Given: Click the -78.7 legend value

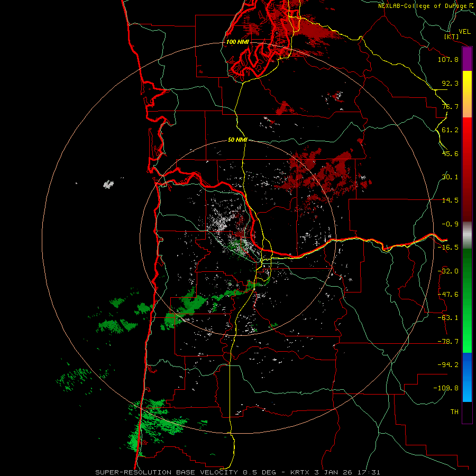Looking at the screenshot, I should [448, 342].
